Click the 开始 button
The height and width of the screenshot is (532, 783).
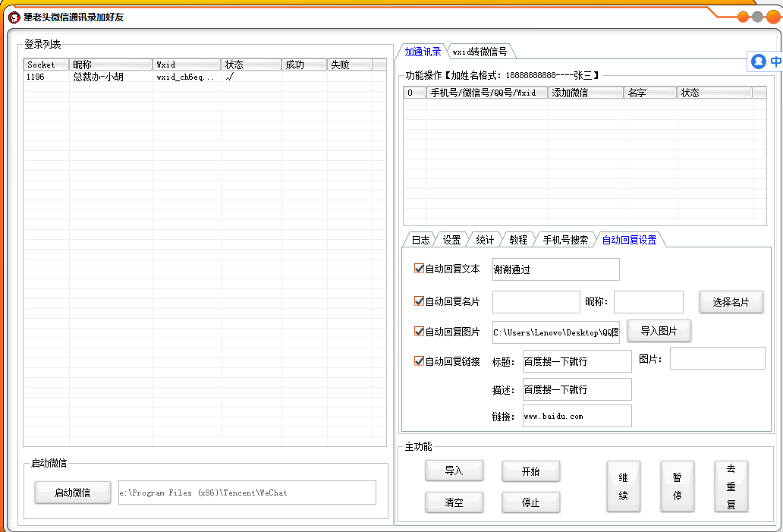pos(530,471)
